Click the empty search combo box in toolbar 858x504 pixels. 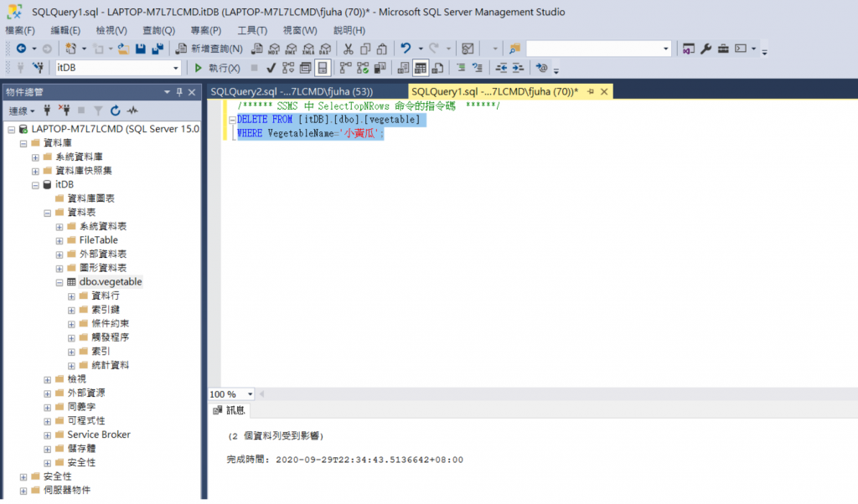pos(598,49)
